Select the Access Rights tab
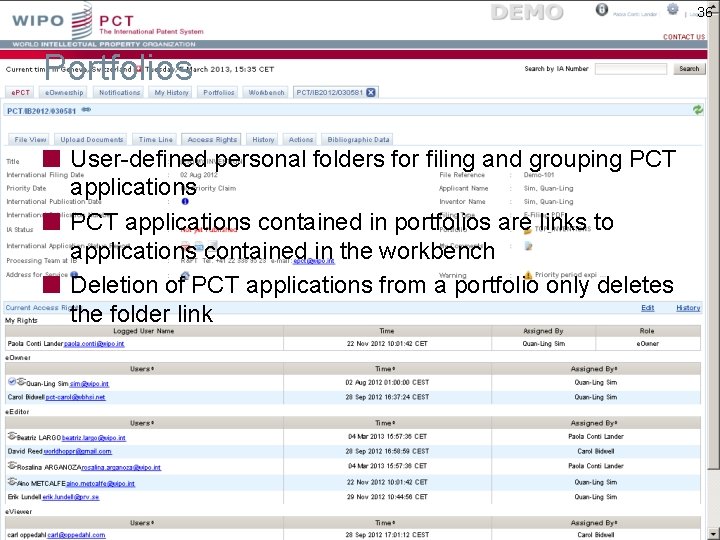Viewport: 720px width, 540px height. 212,139
